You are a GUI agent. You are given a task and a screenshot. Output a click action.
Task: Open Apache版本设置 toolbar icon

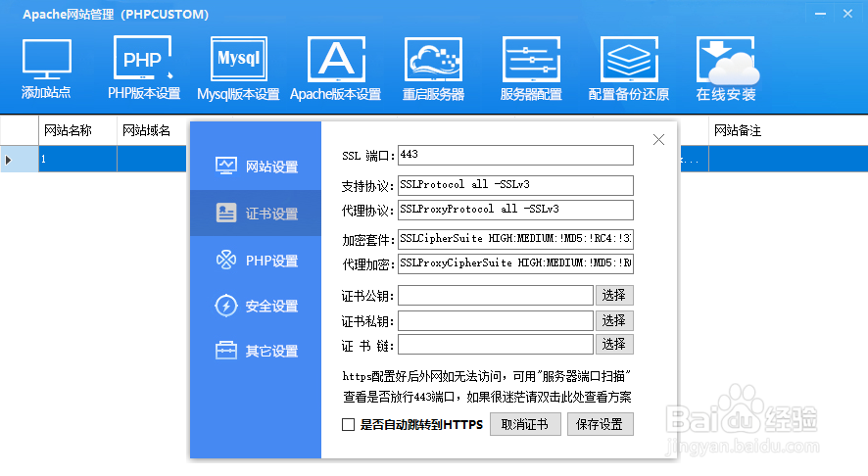pos(336,59)
